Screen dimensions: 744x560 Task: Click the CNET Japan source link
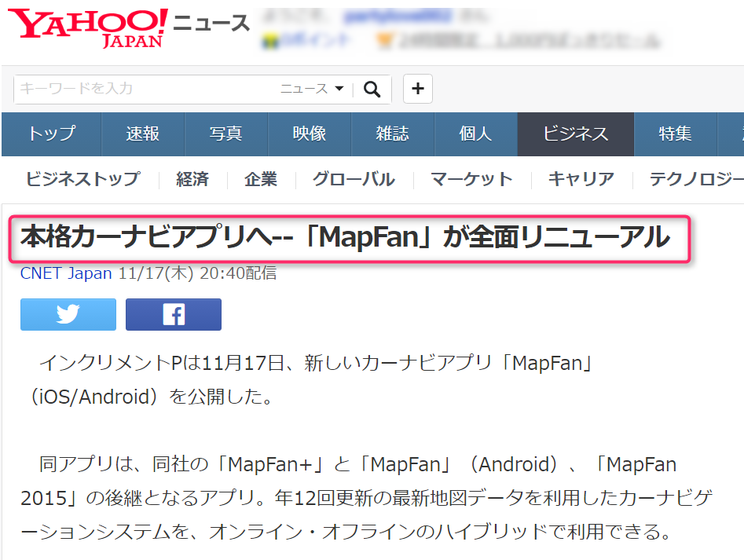click(66, 273)
